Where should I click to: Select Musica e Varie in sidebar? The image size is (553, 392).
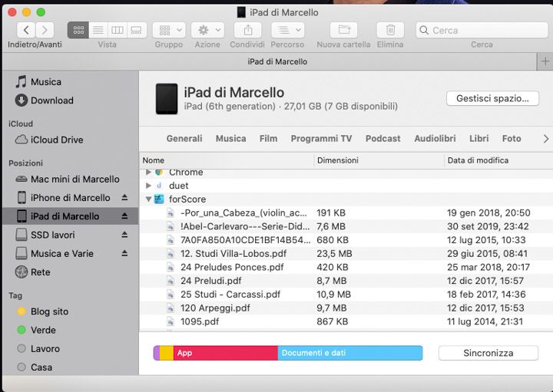(x=55, y=254)
